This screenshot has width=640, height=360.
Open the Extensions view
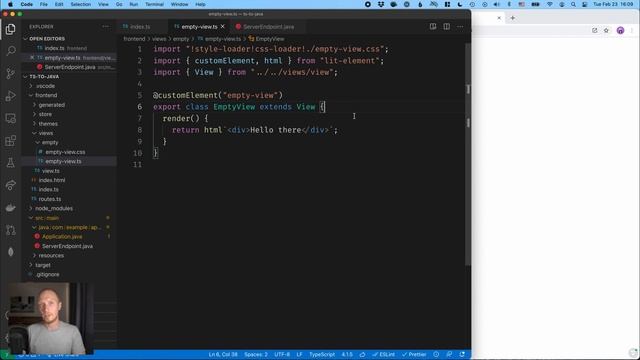pyautogui.click(x=11, y=141)
